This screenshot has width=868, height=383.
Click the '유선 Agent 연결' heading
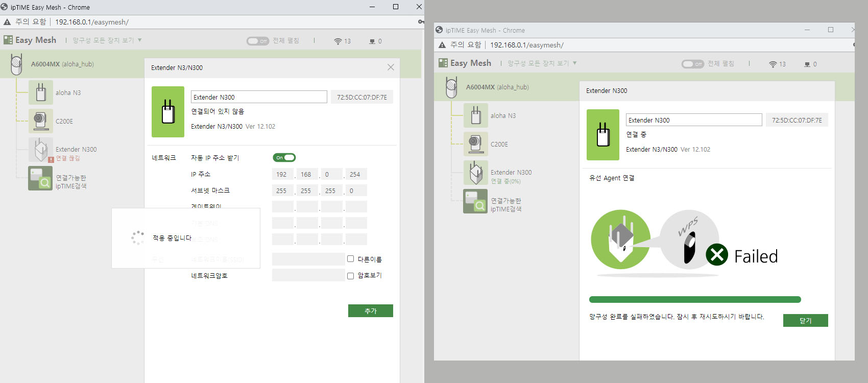pos(612,178)
